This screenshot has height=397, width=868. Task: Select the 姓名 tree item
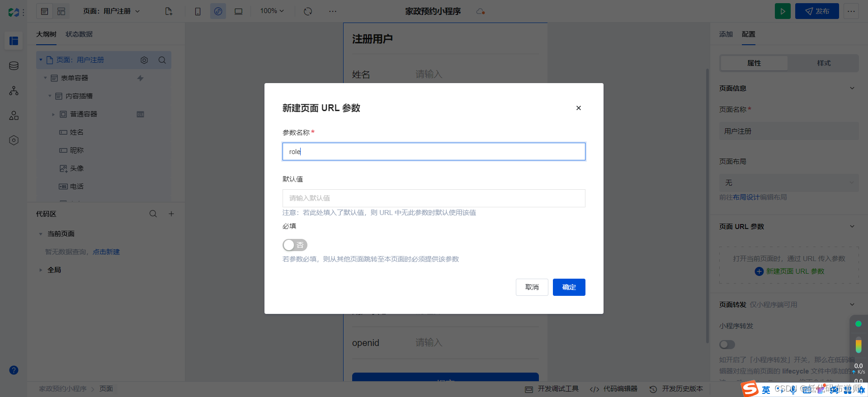point(77,132)
